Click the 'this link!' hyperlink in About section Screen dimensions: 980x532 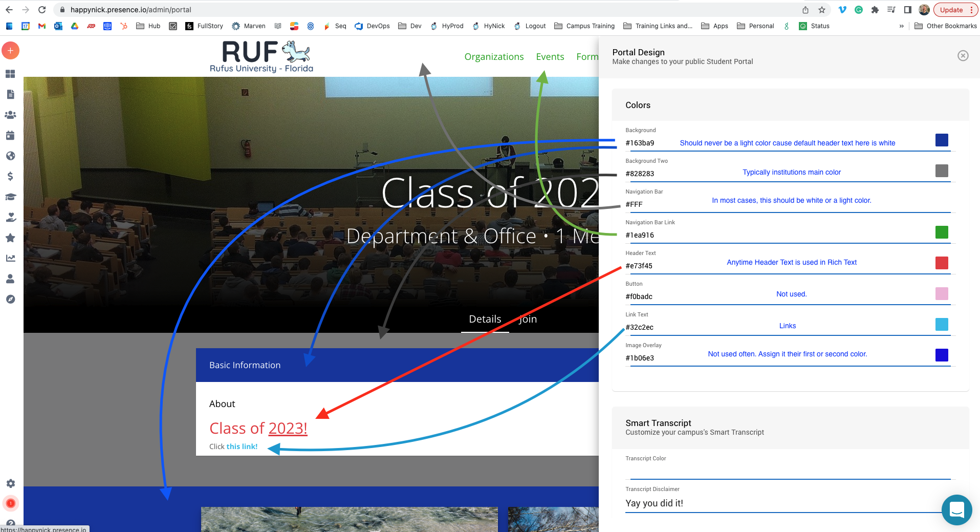tap(241, 446)
